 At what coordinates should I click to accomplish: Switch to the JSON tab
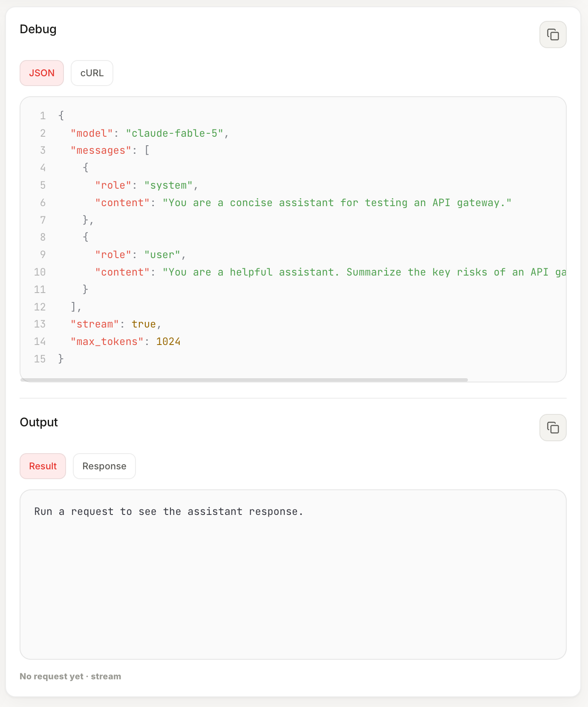42,73
